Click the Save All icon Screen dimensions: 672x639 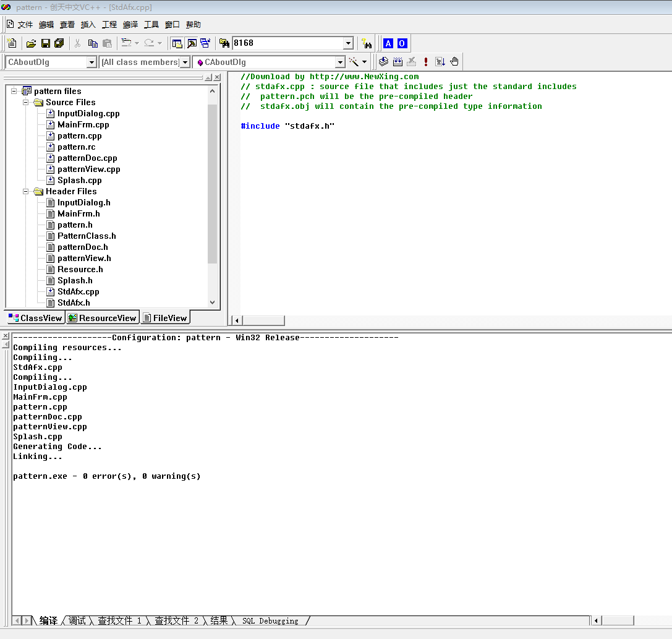pyautogui.click(x=59, y=43)
